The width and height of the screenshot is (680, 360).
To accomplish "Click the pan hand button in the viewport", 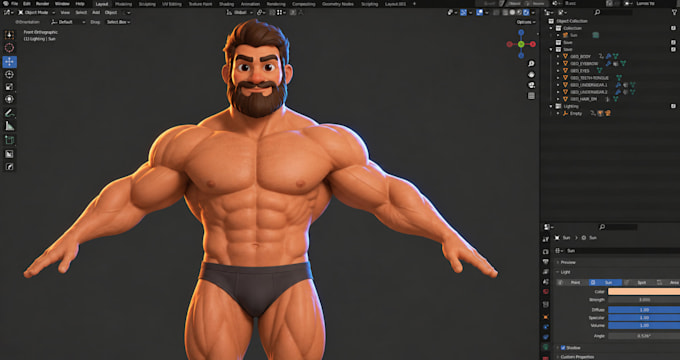I will point(531,75).
